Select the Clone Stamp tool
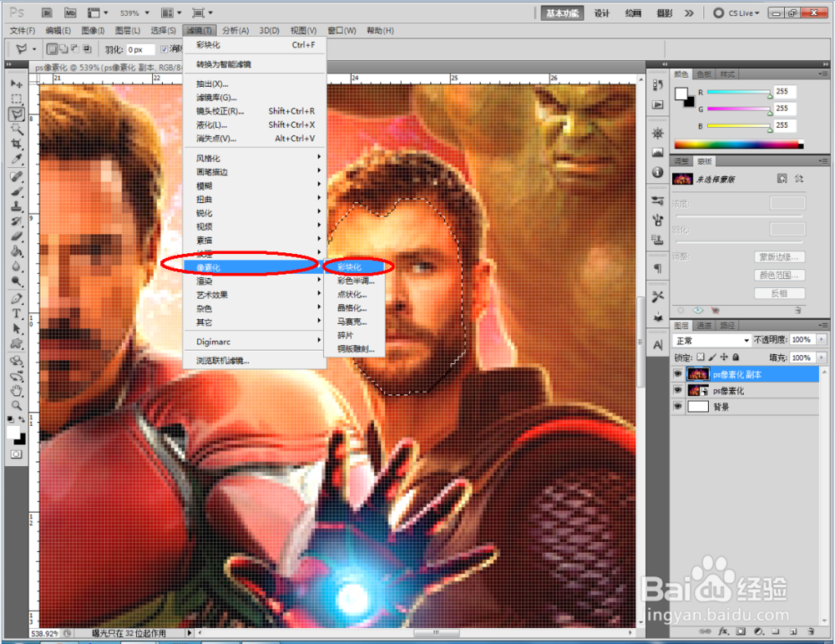This screenshot has height=644, width=835. pos(16,206)
